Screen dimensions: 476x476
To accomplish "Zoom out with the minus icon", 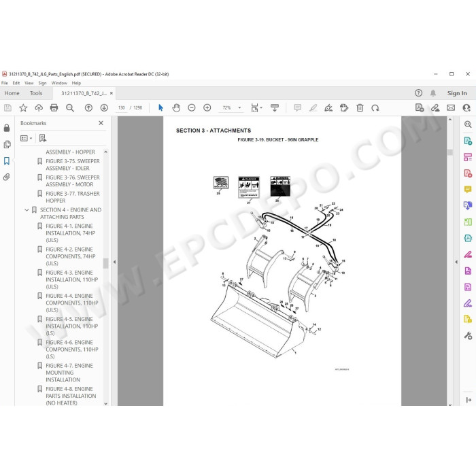I will click(192, 107).
